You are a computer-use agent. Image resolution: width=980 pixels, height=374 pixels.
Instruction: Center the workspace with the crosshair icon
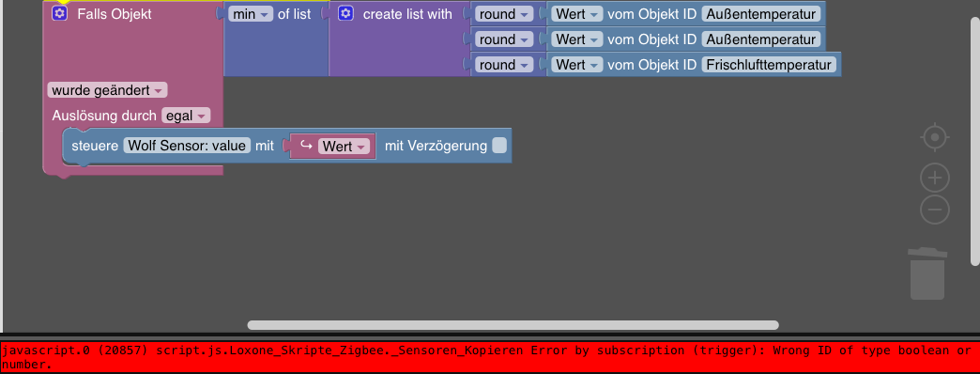pyautogui.click(x=935, y=137)
